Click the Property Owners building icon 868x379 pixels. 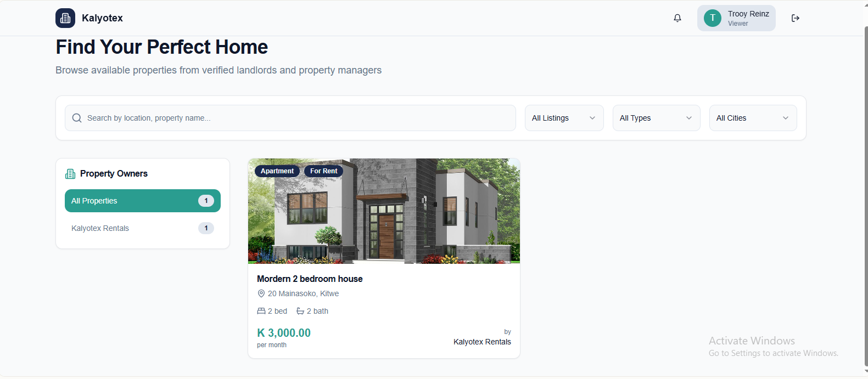pyautogui.click(x=70, y=174)
